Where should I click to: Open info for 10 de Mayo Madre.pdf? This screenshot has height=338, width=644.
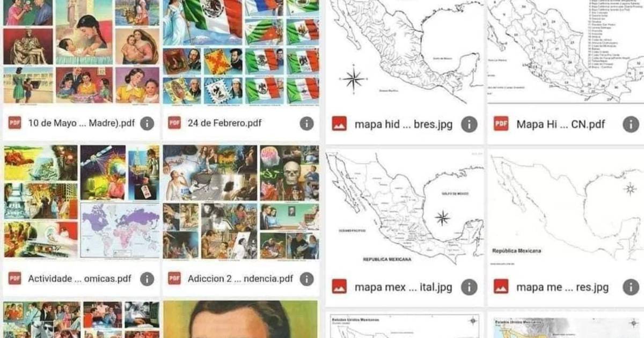pyautogui.click(x=147, y=123)
